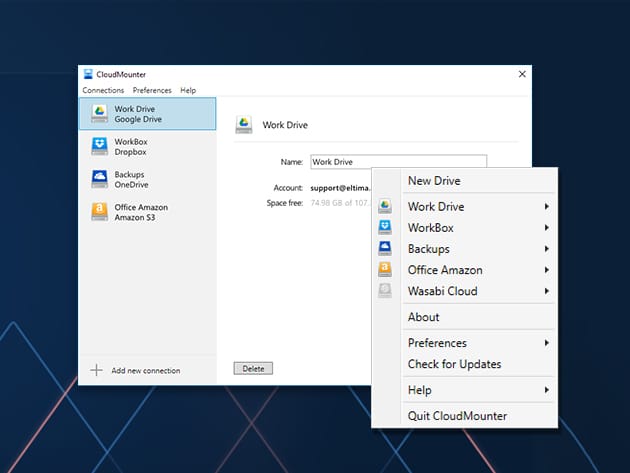Click Add new connection link
630x473 pixels.
pyautogui.click(x=145, y=370)
